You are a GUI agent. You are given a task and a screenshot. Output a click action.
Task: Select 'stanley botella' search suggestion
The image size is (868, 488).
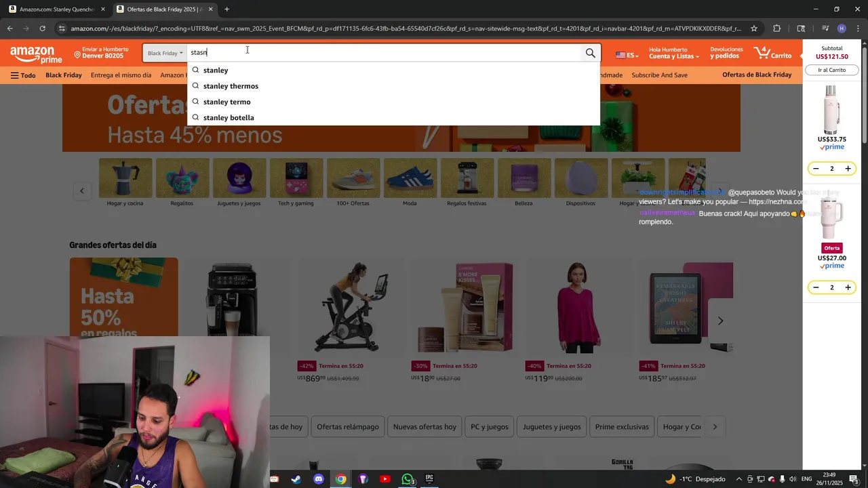coord(393,117)
